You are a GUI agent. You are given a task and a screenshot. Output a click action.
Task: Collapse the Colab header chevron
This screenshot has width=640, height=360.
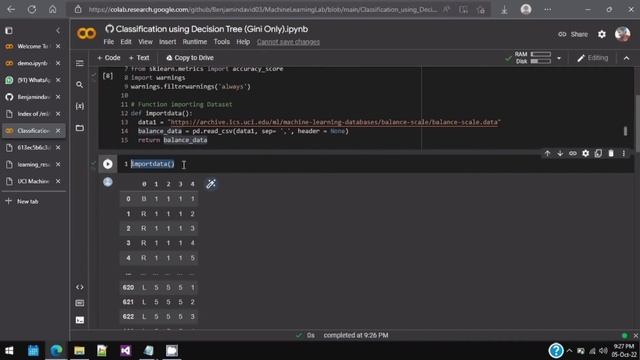coord(626,58)
